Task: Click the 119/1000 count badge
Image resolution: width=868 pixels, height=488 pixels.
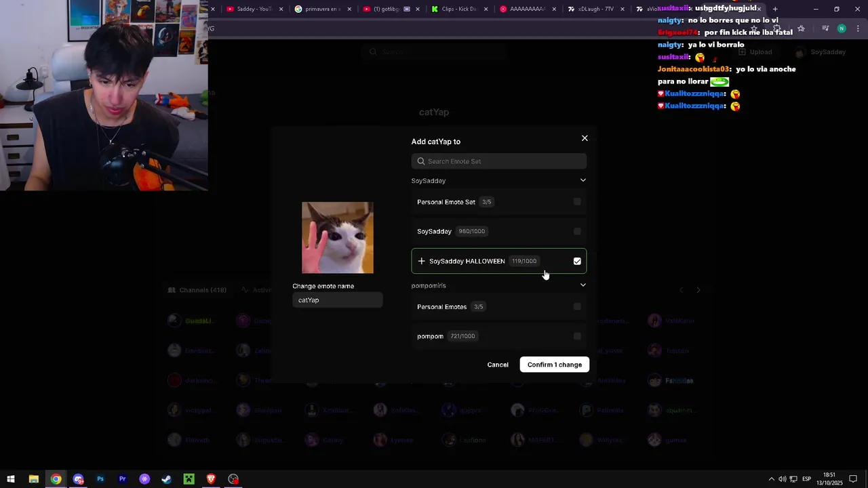Action: (x=524, y=261)
